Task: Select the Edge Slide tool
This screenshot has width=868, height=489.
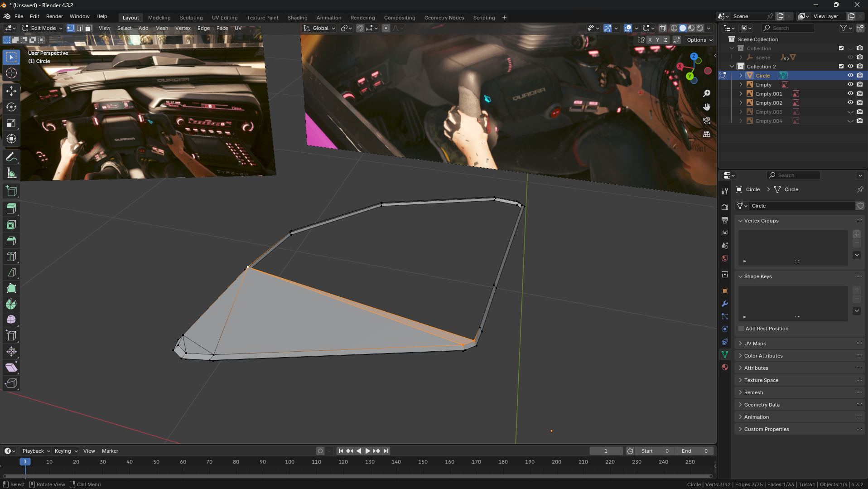Action: (11, 336)
